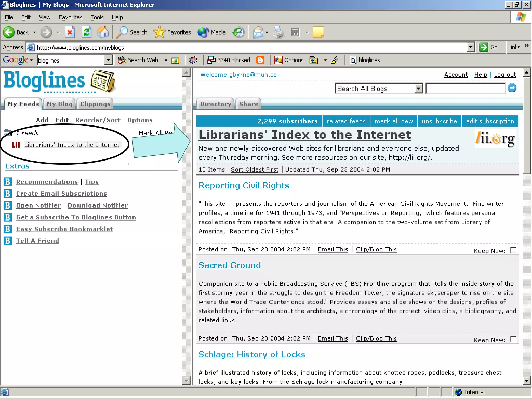Check Keep New for Reporting Civil Rights

[513, 250]
